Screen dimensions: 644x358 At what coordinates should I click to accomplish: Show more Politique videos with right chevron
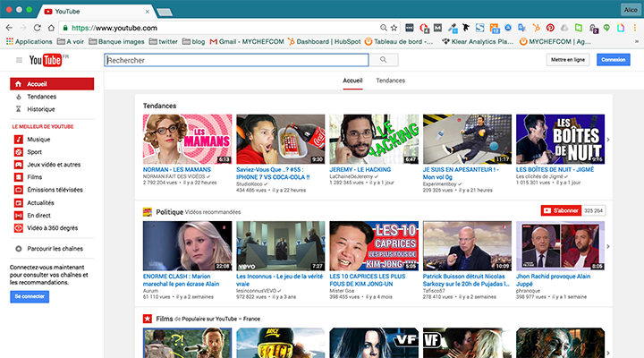click(608, 247)
